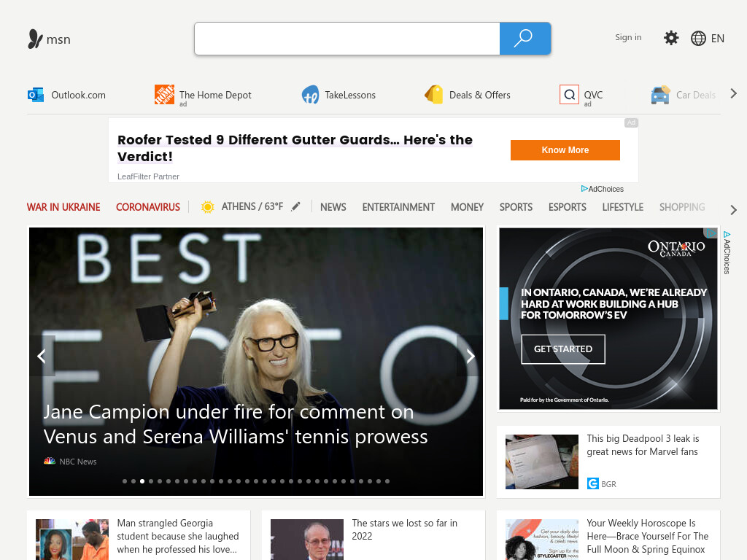The image size is (747, 560).
Task: Click the Deals & Offers text link
Action: (480, 95)
